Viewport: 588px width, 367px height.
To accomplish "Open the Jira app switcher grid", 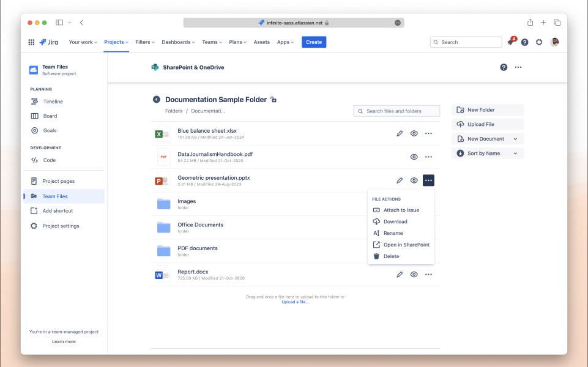I will 31,42.
